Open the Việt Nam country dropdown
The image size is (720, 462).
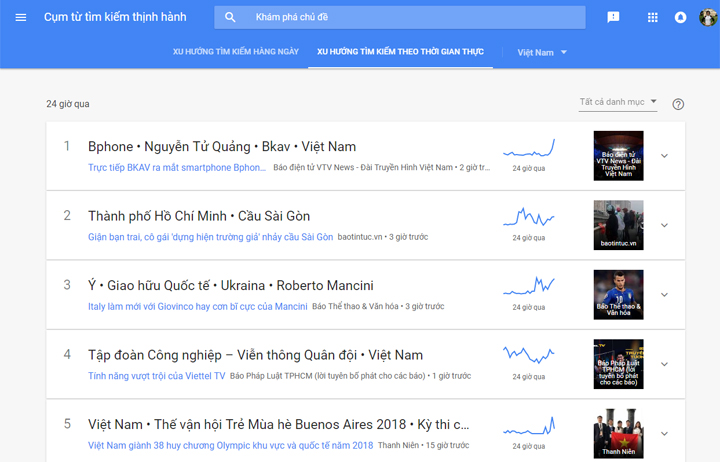[x=542, y=52]
